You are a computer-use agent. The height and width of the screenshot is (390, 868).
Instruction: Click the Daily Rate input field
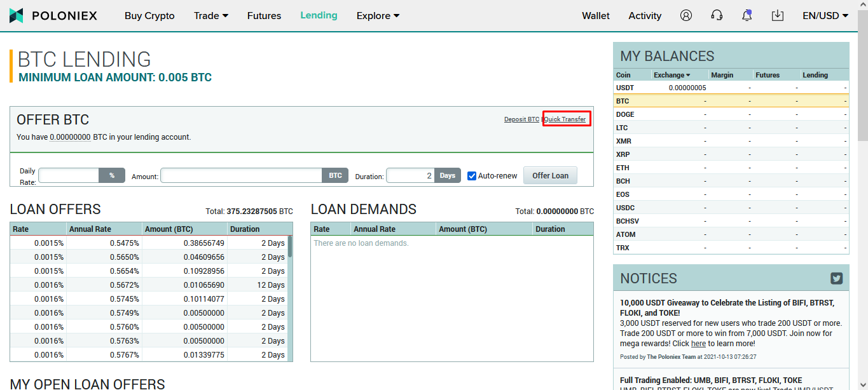(x=69, y=176)
